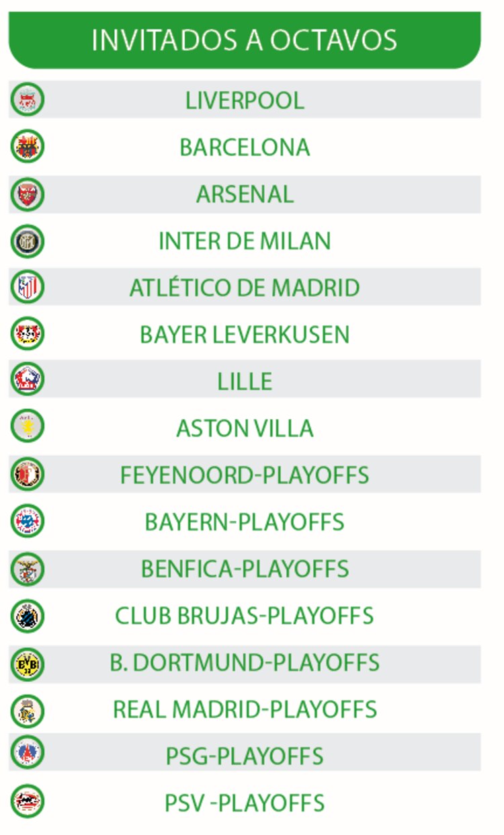This screenshot has height=835, width=504.
Task: Click the Lille club crest icon
Action: click(28, 380)
